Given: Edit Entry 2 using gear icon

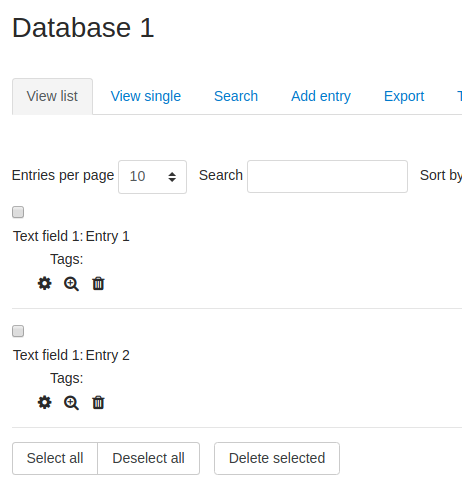Looking at the screenshot, I should coord(44,403).
